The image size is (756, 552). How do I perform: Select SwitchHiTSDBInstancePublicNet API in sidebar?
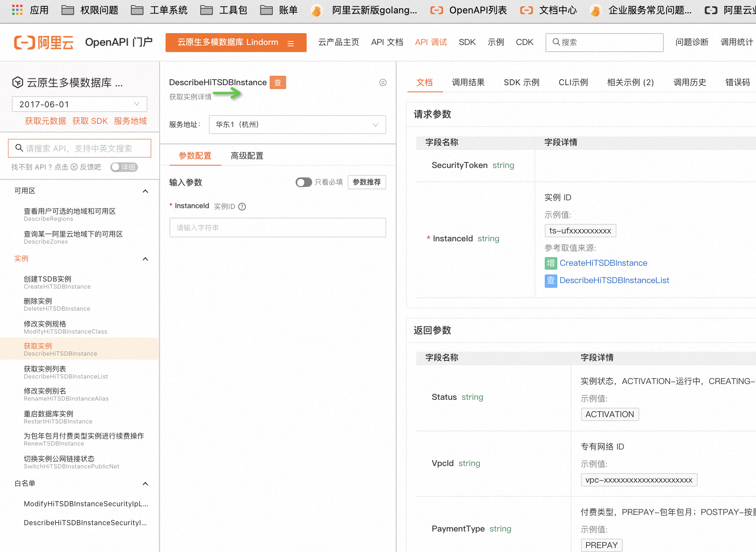(71, 462)
